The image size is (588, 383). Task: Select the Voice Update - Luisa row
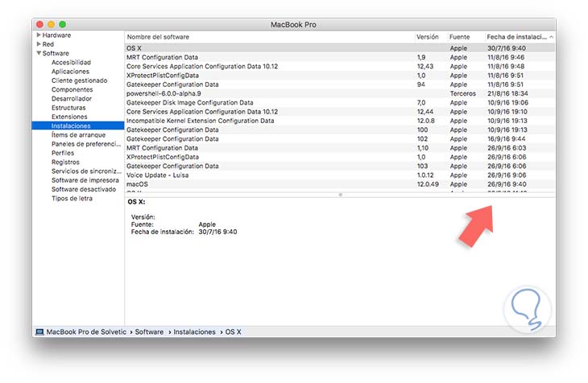(340, 175)
